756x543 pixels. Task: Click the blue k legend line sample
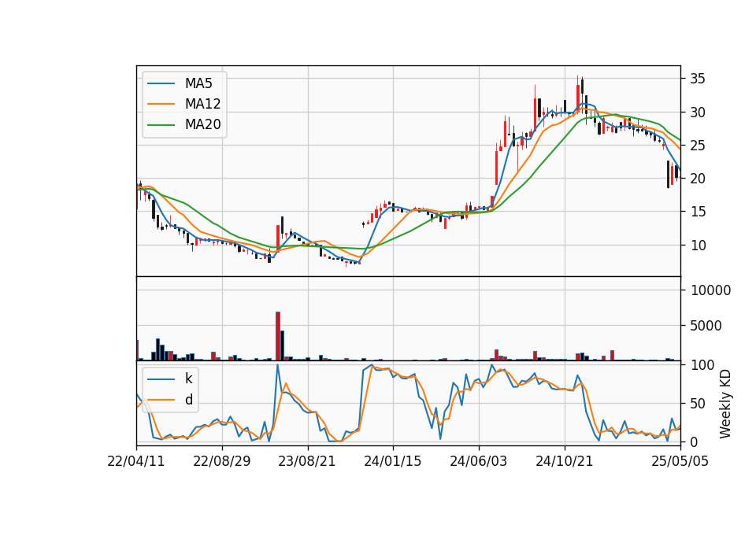tap(161, 379)
